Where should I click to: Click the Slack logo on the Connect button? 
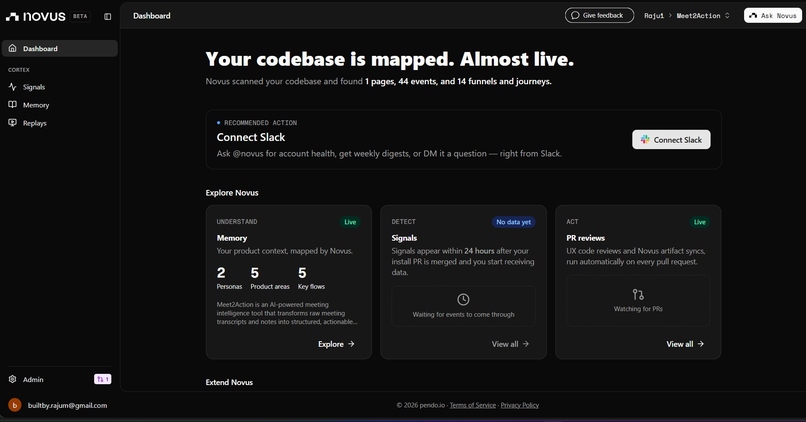[x=645, y=139]
